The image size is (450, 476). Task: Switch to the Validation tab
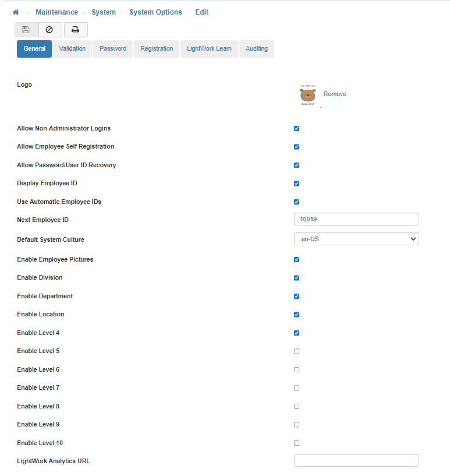point(72,49)
